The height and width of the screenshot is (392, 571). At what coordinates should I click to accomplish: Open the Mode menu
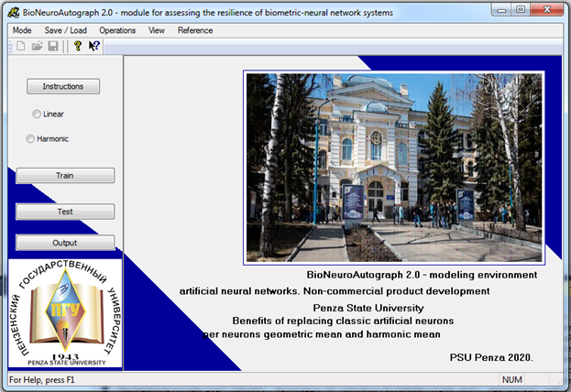[22, 30]
